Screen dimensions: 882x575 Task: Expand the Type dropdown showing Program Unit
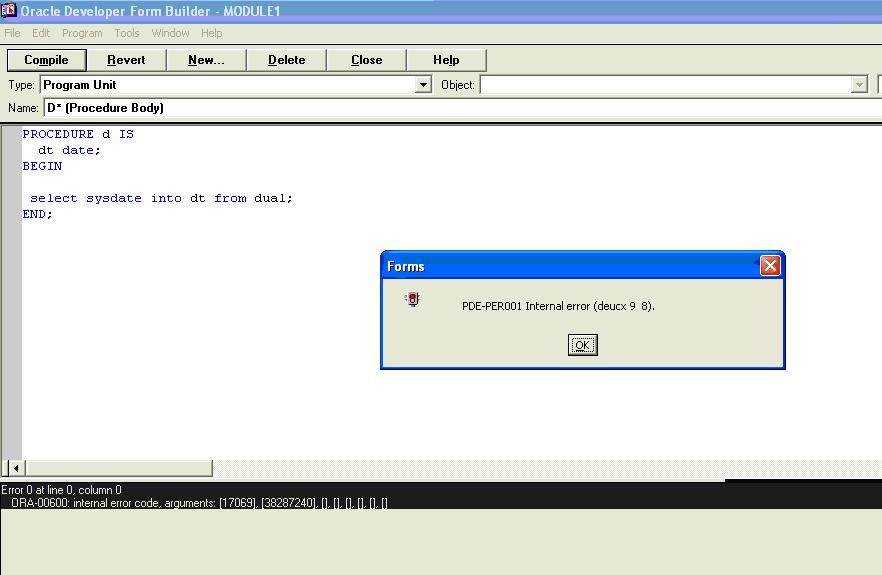(x=423, y=85)
